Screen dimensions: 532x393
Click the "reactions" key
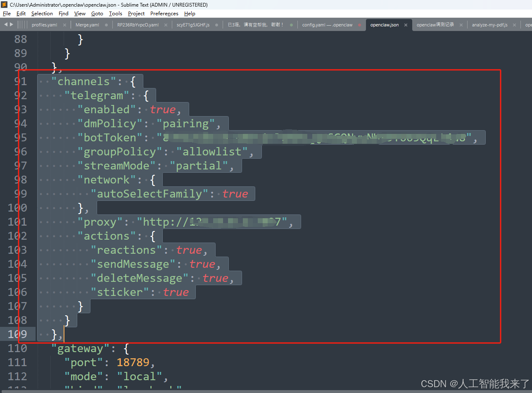point(126,250)
